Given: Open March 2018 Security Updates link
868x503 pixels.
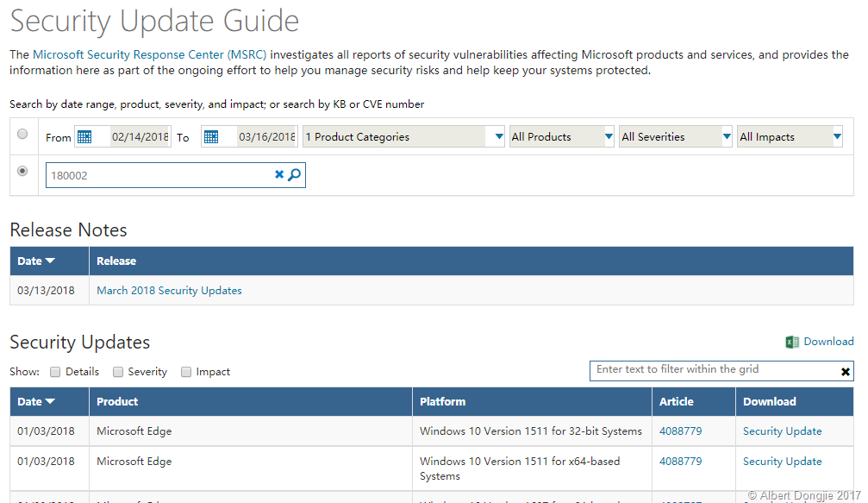Looking at the screenshot, I should pyautogui.click(x=169, y=291).
